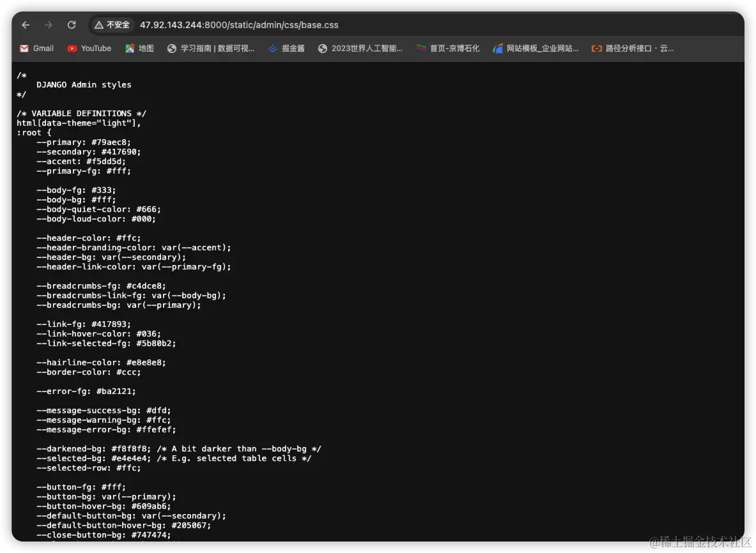Click the '--body-bg: #fff;' line

point(76,200)
